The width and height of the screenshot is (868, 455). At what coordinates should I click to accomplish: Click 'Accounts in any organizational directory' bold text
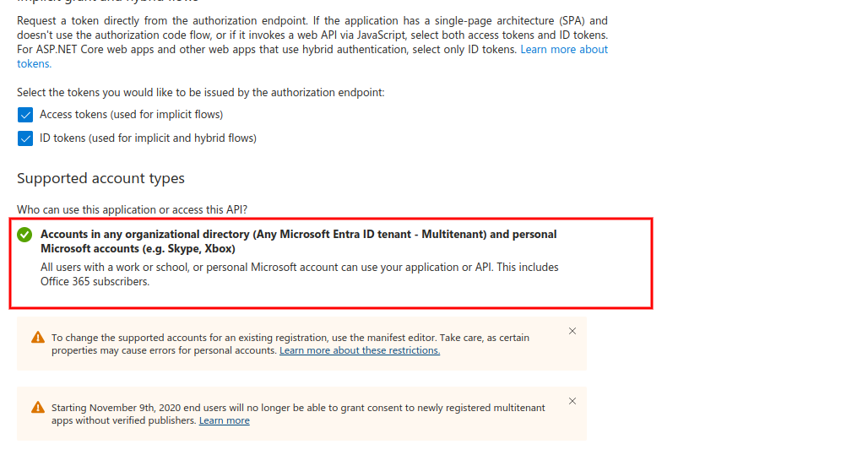pyautogui.click(x=298, y=241)
